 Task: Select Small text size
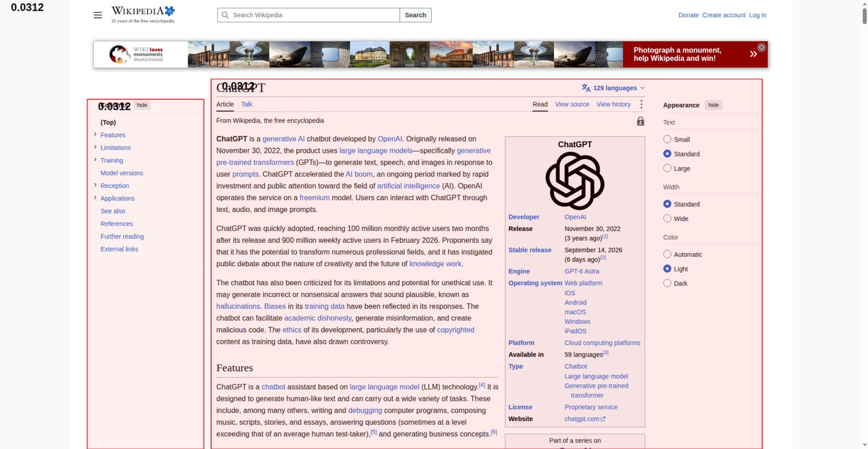(667, 139)
